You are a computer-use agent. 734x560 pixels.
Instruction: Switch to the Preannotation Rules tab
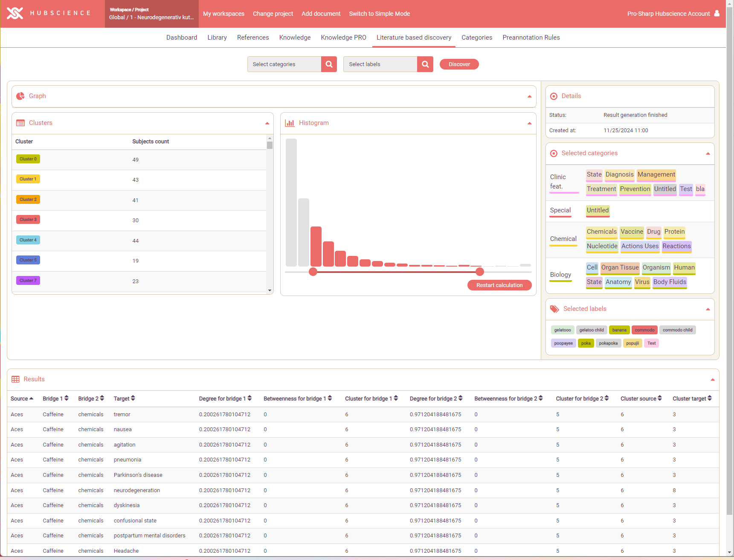point(531,38)
